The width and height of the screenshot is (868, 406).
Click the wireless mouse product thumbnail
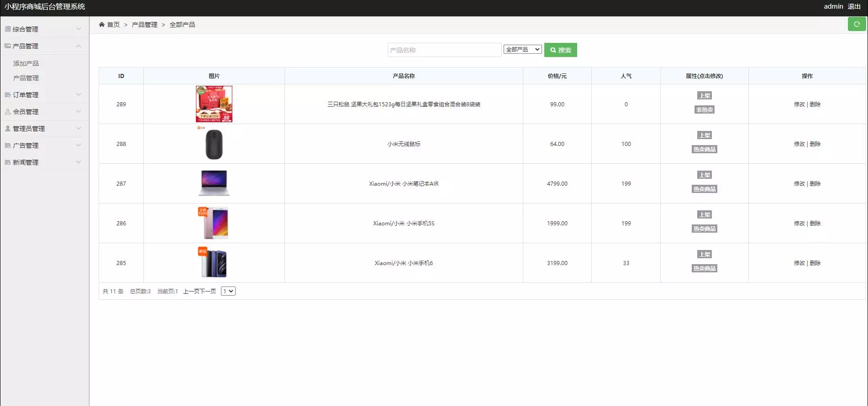(214, 144)
